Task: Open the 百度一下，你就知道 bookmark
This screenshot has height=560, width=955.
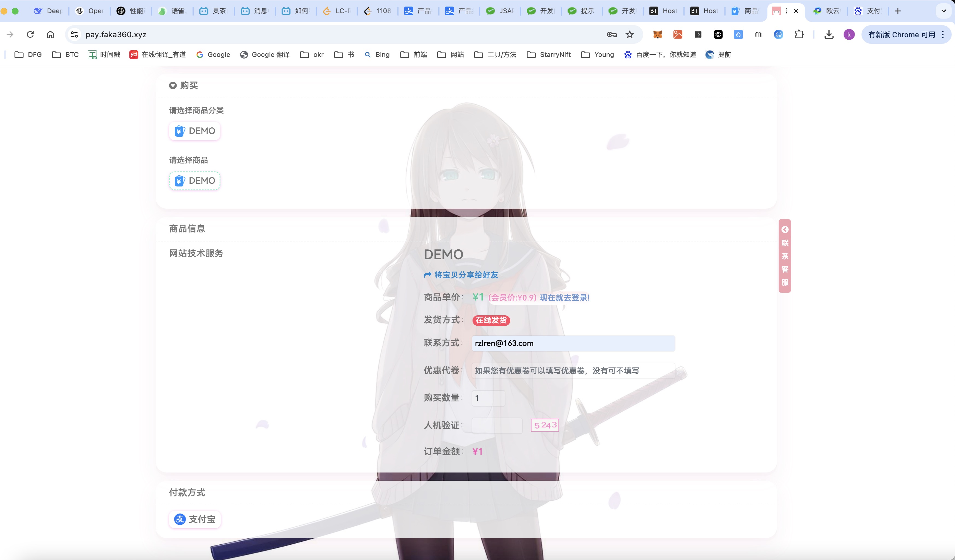Action: coord(660,55)
